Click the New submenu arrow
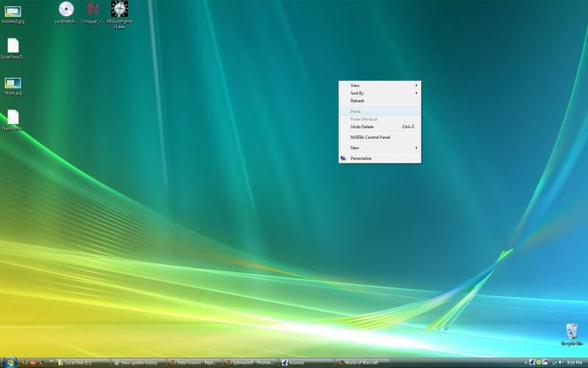This screenshot has height=368, width=588. point(416,148)
